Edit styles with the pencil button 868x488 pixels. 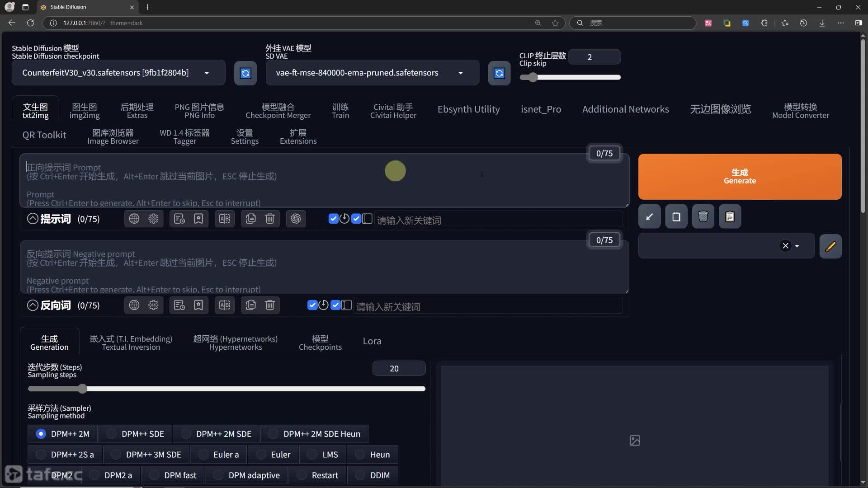(830, 246)
